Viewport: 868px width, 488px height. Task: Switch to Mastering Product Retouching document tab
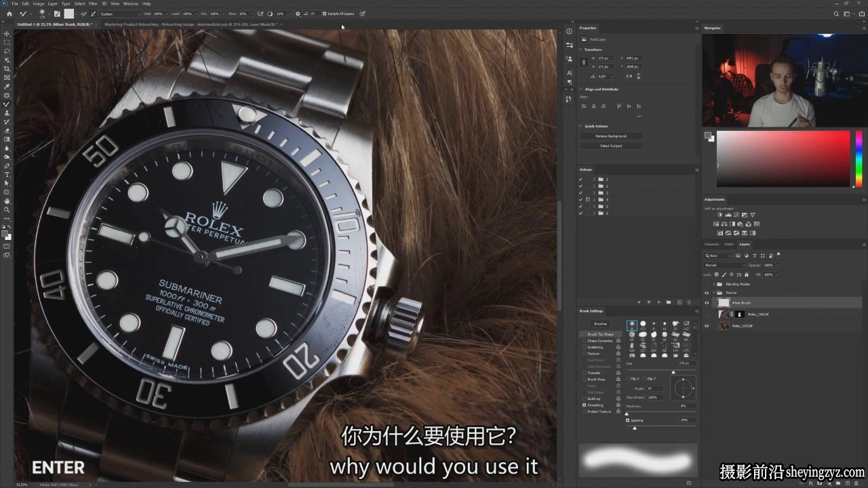pos(191,24)
